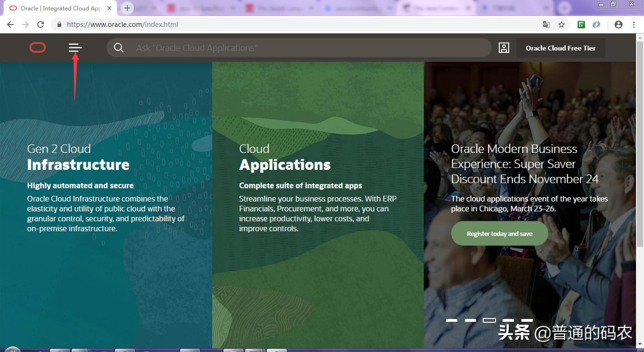Click the vertical scrollbar thumb
644x352 pixels.
point(640,144)
